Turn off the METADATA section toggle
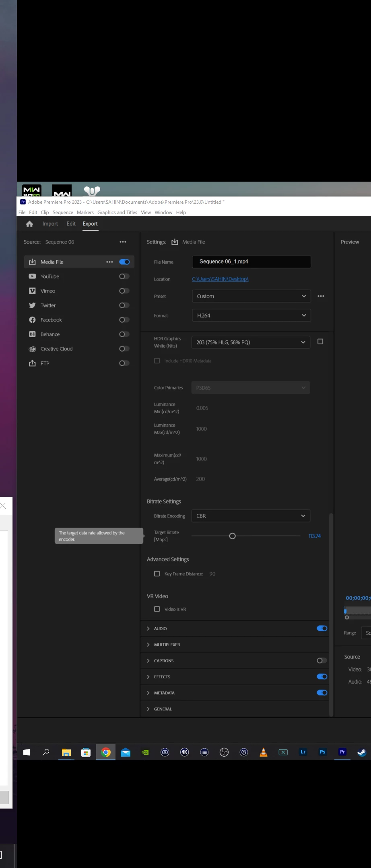Viewport: 371px width, 868px height. click(x=322, y=693)
